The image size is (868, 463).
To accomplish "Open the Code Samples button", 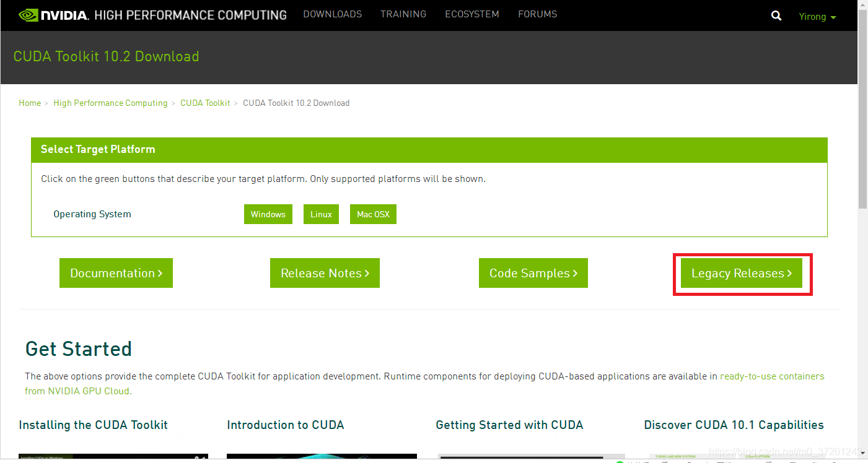I will tap(533, 273).
